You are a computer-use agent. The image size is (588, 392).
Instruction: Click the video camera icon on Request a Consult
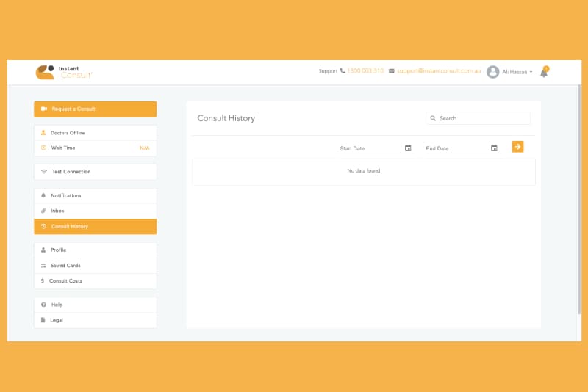(x=44, y=109)
